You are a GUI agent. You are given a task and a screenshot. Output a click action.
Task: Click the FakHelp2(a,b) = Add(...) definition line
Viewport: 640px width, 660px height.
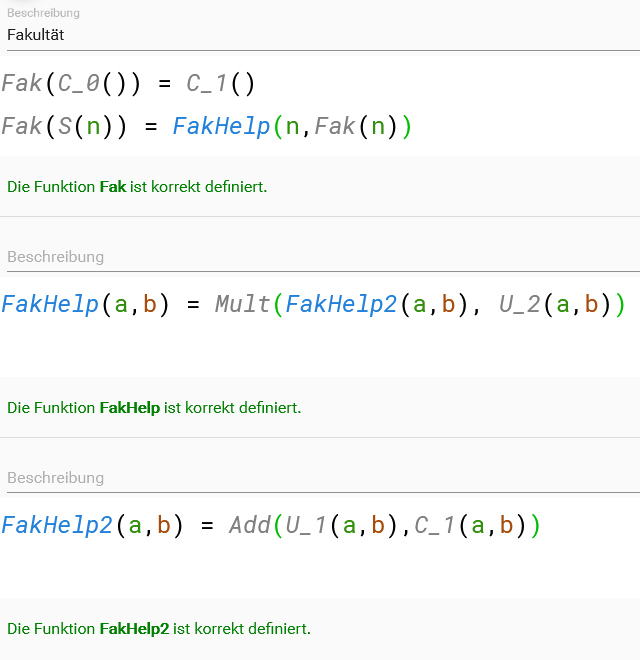(270, 525)
